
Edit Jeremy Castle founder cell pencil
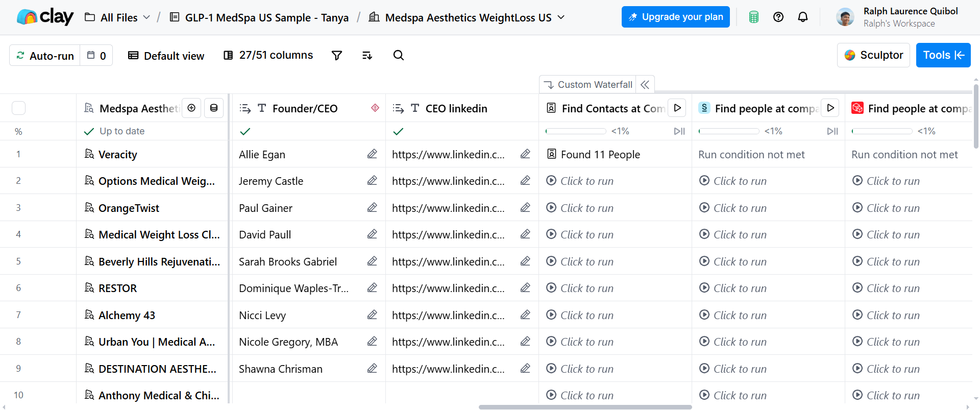pos(372,180)
